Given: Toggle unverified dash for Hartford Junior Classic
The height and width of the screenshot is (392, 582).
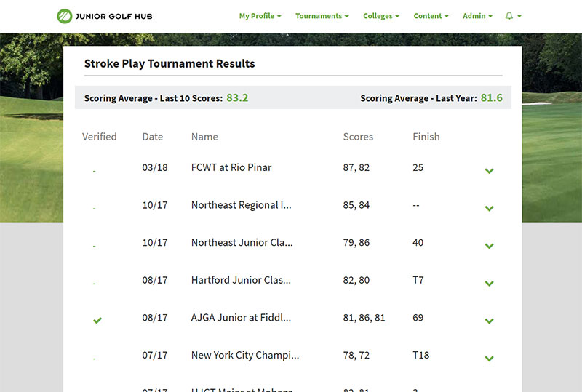Looking at the screenshot, I should (94, 284).
